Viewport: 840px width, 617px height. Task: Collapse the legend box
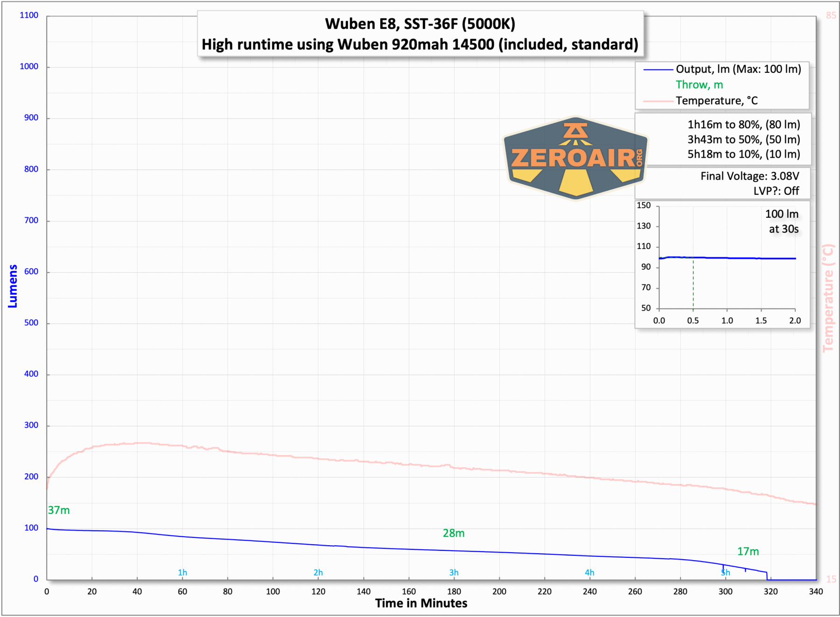(x=722, y=85)
